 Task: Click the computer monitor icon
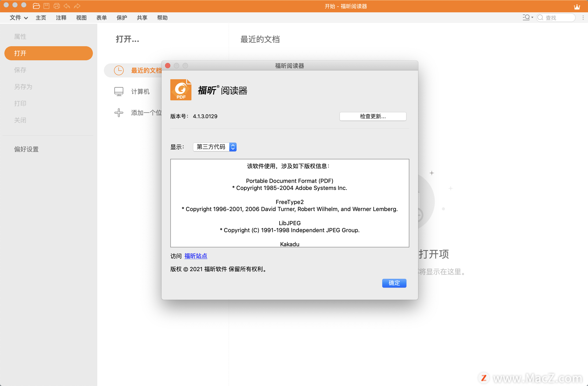[x=119, y=91]
